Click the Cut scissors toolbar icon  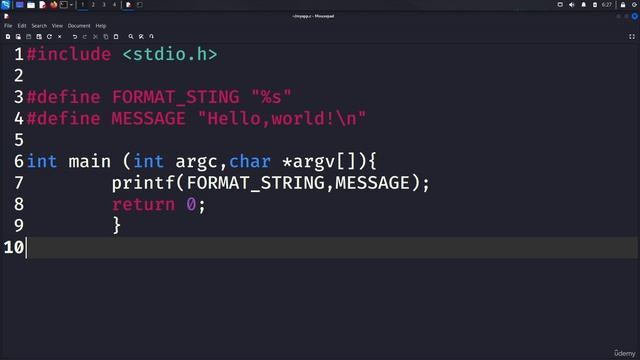95,37
